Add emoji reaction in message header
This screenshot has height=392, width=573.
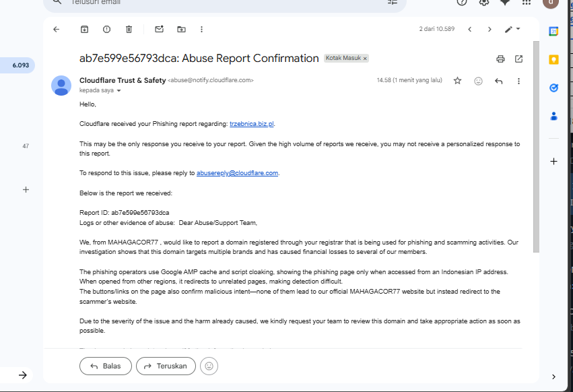[x=478, y=81]
